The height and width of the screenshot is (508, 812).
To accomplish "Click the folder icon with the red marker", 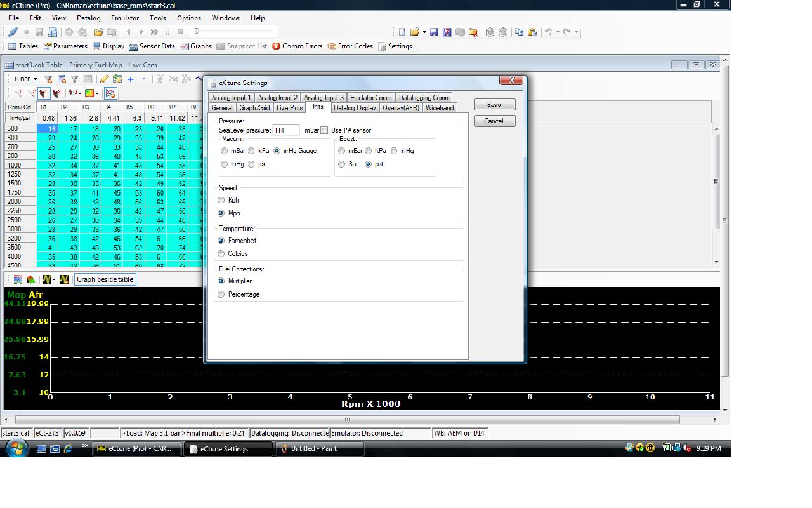I will (x=473, y=32).
